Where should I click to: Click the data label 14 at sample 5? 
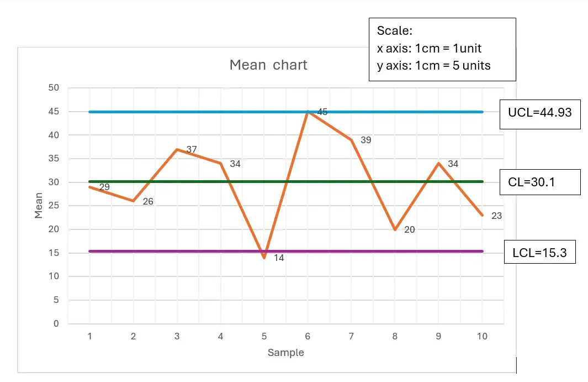click(279, 258)
